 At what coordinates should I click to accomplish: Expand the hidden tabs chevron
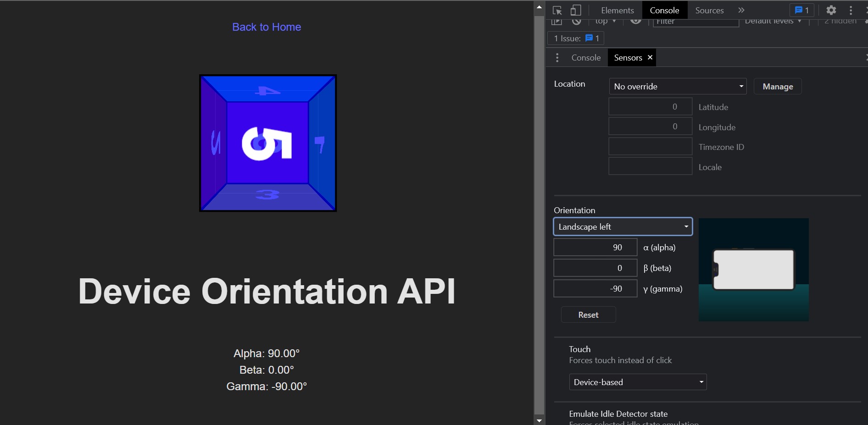tap(741, 10)
